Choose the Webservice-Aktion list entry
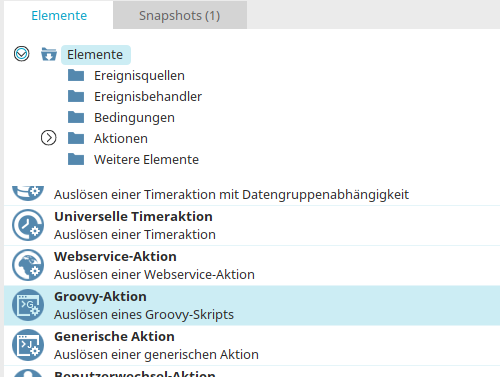500x377 pixels. (252, 265)
